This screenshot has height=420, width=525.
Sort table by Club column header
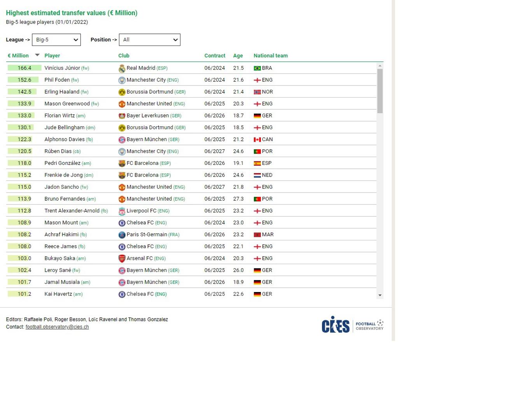124,56
